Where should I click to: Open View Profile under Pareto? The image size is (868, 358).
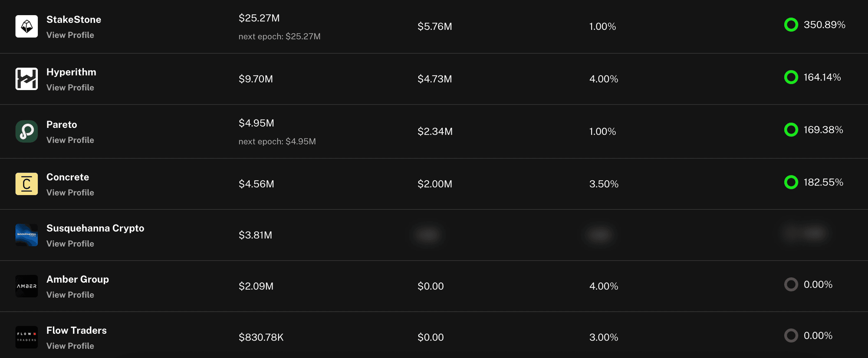pyautogui.click(x=70, y=140)
